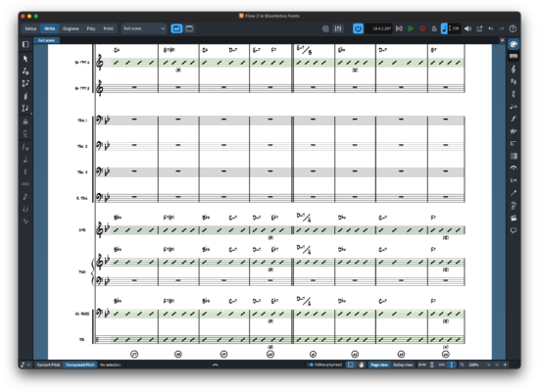Open the Holds and pauses panel
This screenshot has width=539, height=392.
pos(514,169)
